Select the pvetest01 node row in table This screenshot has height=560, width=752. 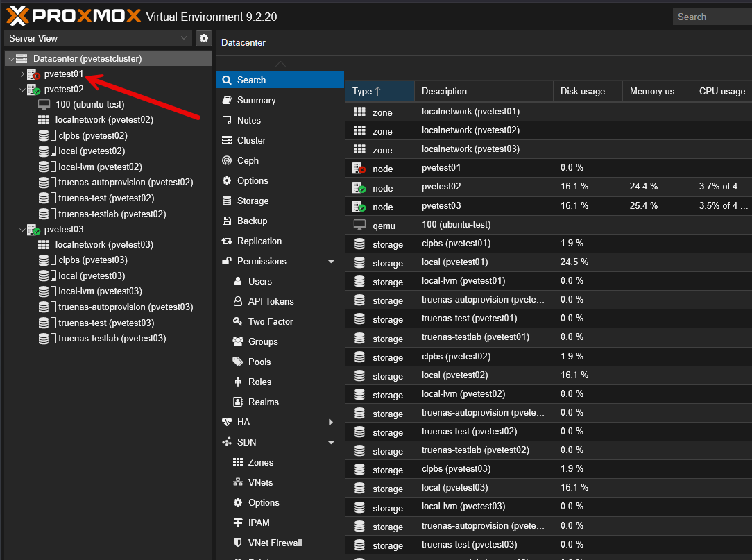549,168
